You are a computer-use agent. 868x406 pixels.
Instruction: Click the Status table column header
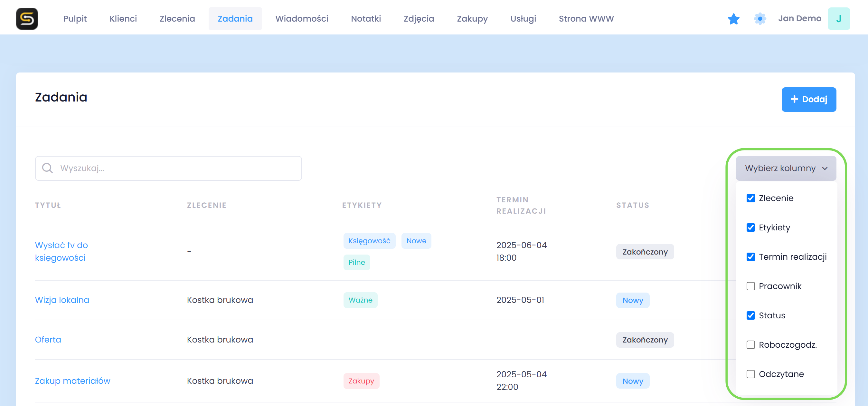point(632,205)
